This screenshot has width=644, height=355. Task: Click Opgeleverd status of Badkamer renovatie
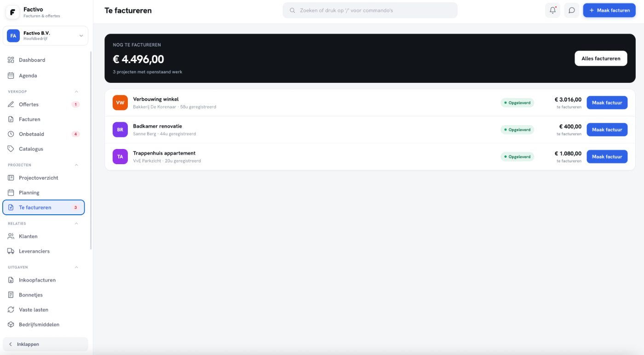point(517,130)
